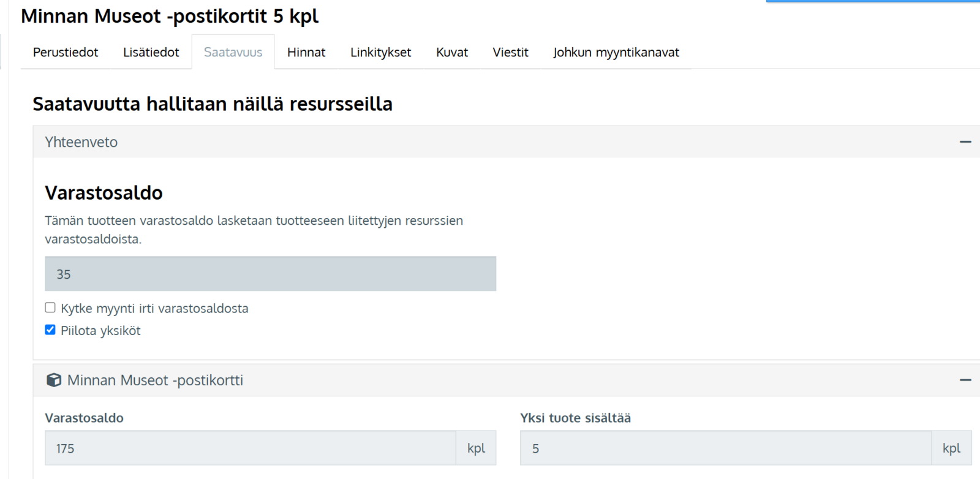Select the Saatavuus tab

(x=233, y=53)
